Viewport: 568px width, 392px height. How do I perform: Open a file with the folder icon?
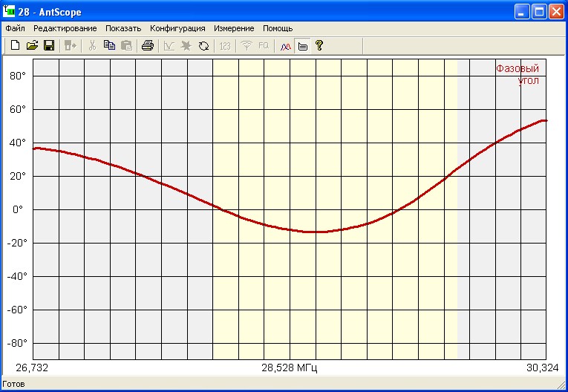coord(32,46)
